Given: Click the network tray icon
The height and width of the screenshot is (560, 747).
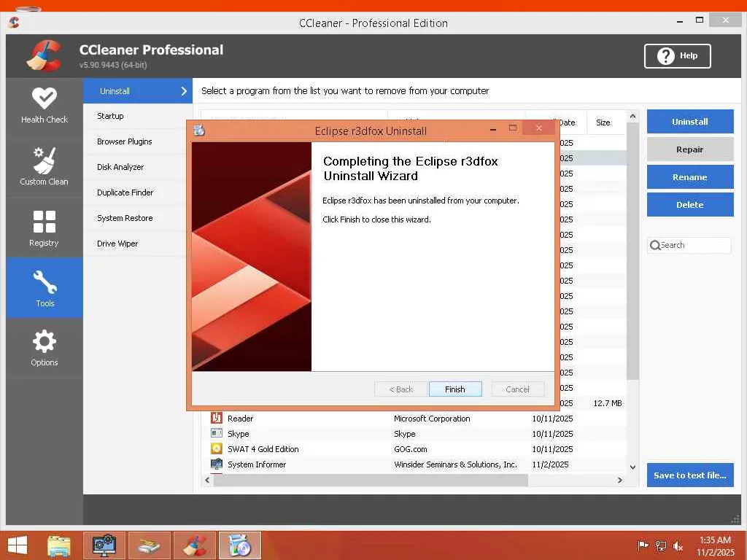Looking at the screenshot, I should pyautogui.click(x=660, y=545).
